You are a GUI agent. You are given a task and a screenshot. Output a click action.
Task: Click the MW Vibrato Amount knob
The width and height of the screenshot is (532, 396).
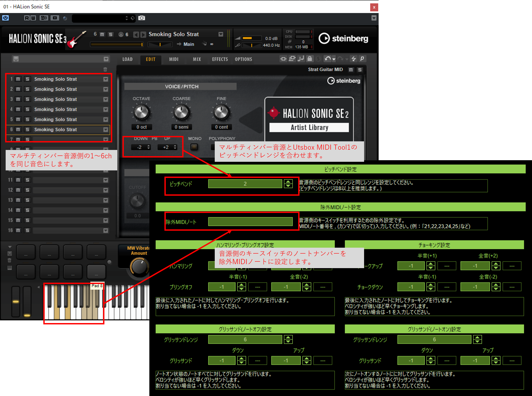139,267
